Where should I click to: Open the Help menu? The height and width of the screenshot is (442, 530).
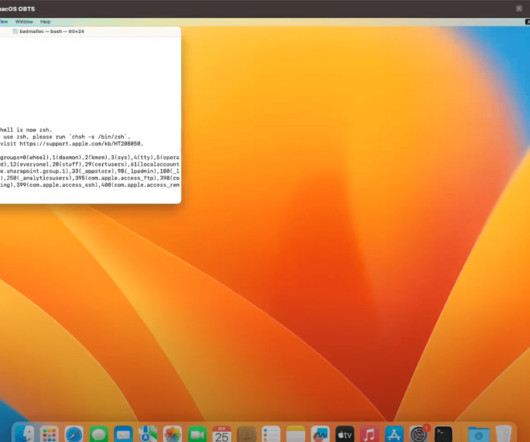click(x=45, y=22)
